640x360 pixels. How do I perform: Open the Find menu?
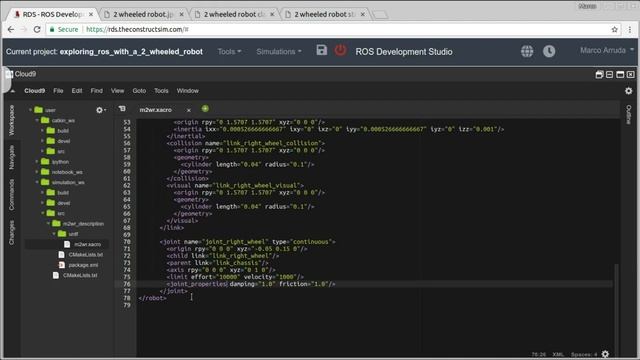(x=97, y=91)
